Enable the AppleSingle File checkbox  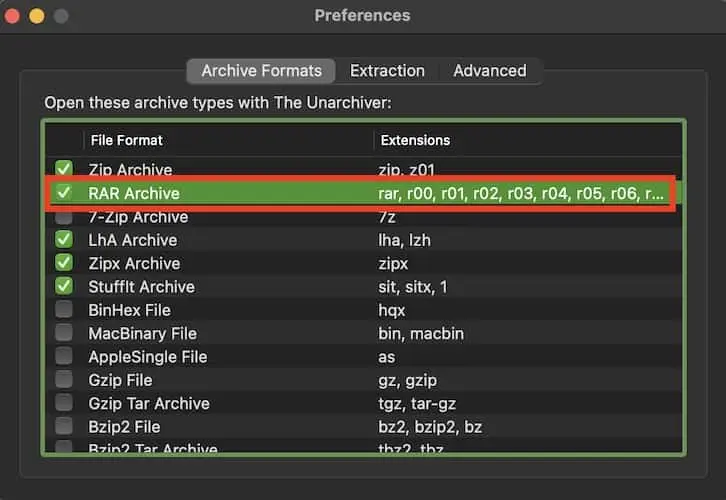[x=64, y=356]
